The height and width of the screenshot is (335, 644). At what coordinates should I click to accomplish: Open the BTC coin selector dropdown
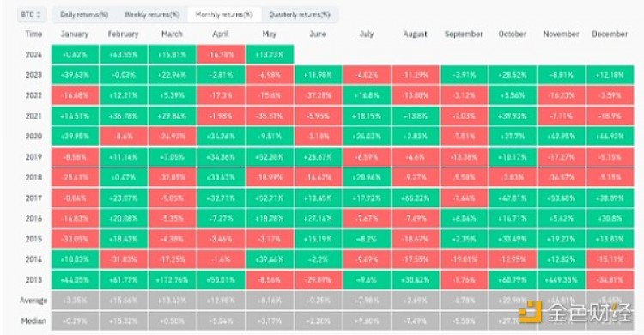pyautogui.click(x=31, y=15)
